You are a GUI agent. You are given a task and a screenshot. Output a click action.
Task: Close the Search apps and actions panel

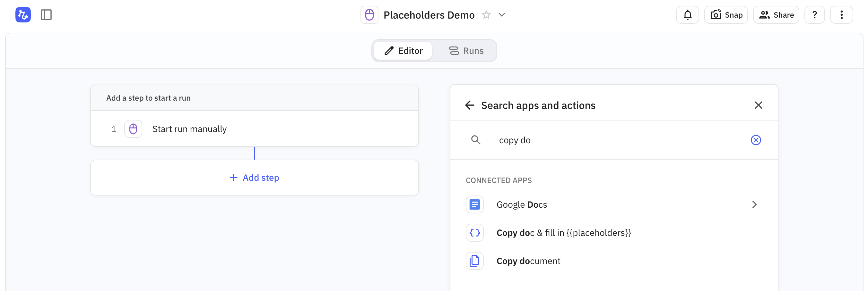758,105
